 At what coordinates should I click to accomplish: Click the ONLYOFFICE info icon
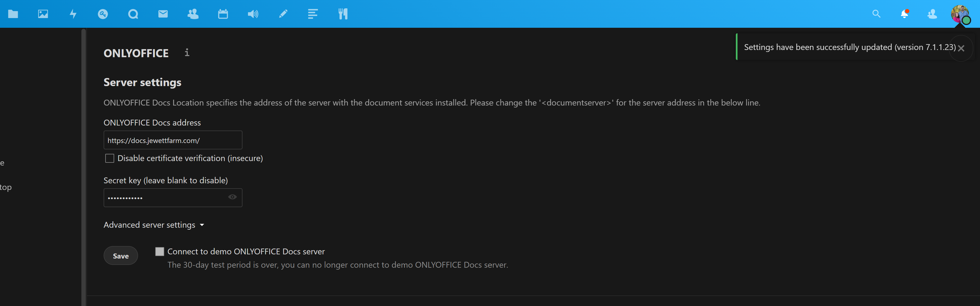tap(187, 52)
